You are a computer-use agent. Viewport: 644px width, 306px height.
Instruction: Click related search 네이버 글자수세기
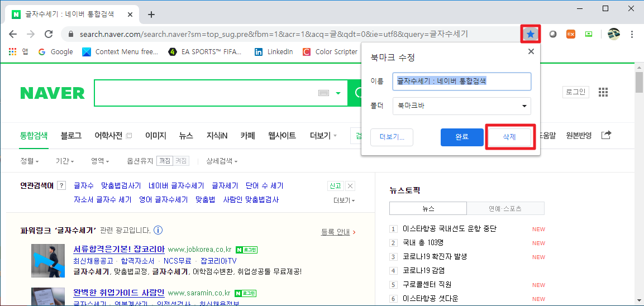pos(176,185)
